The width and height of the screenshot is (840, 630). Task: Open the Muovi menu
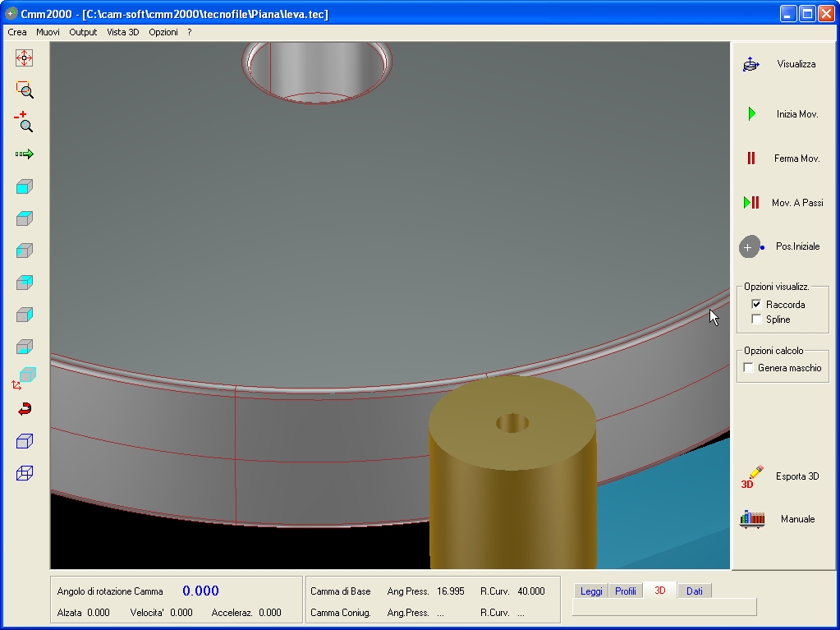pos(48,32)
